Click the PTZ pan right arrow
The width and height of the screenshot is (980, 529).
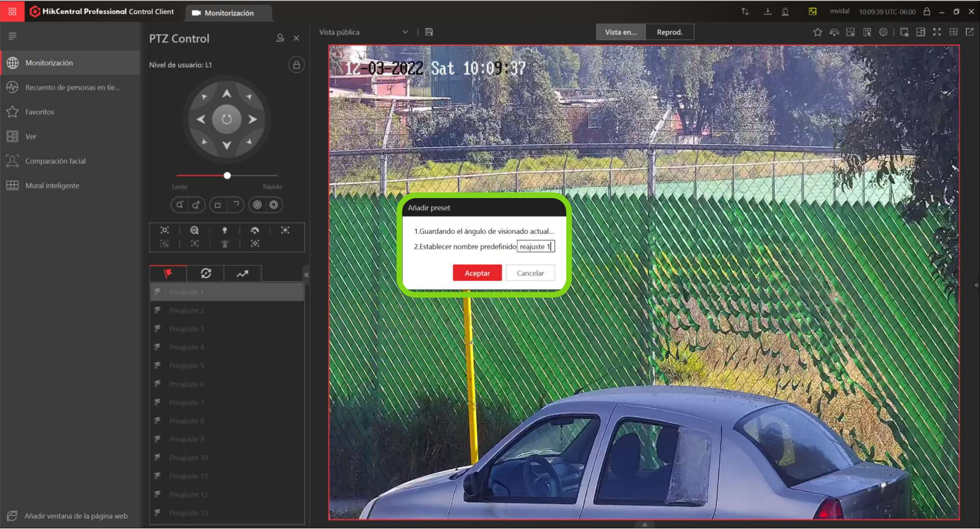(252, 120)
